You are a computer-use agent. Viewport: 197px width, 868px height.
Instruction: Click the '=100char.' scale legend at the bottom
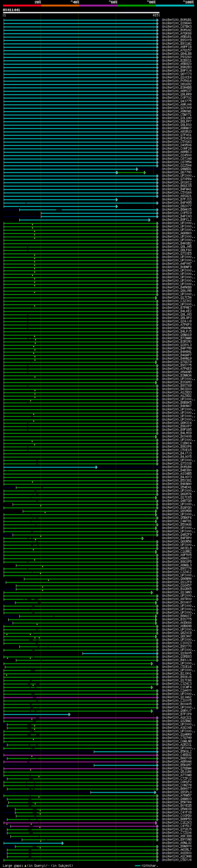point(150,866)
